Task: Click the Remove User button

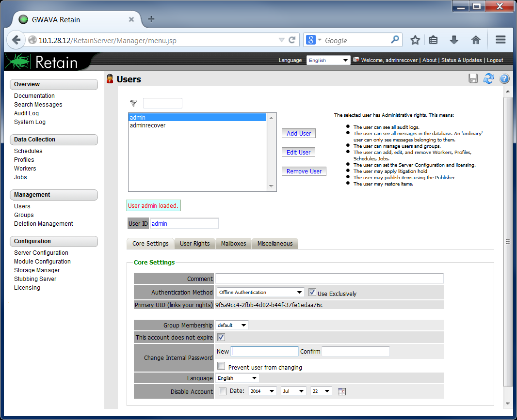Action: pyautogui.click(x=304, y=171)
